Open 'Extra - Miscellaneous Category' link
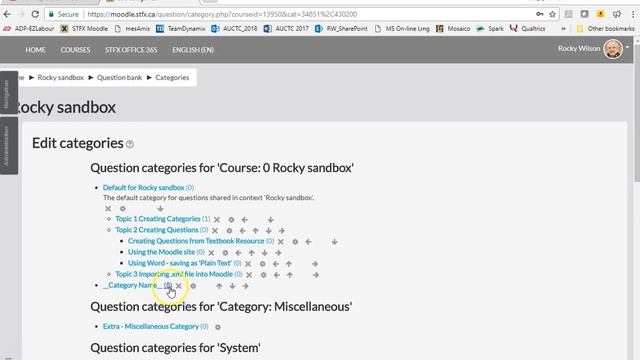This screenshot has height=360, width=640. coord(151,326)
